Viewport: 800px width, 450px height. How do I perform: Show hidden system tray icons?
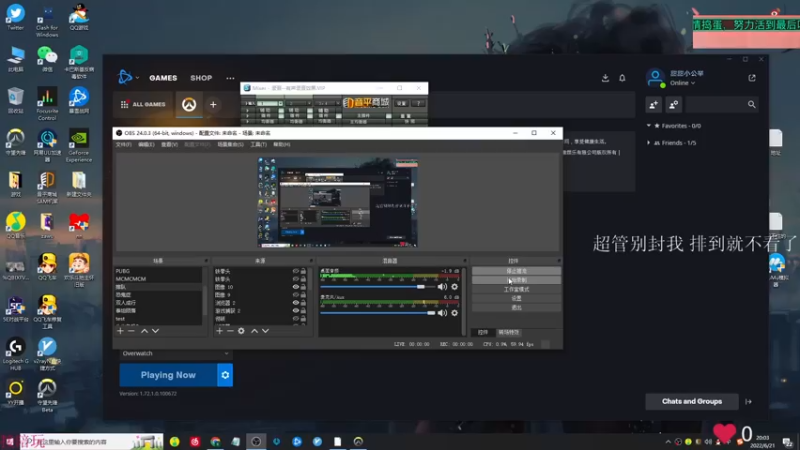pyautogui.click(x=668, y=442)
